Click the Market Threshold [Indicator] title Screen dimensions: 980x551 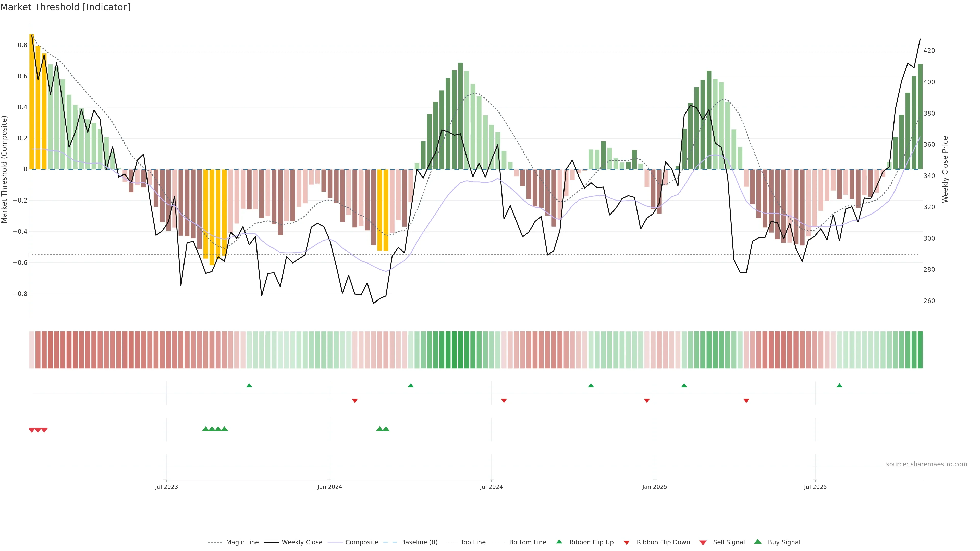click(65, 7)
